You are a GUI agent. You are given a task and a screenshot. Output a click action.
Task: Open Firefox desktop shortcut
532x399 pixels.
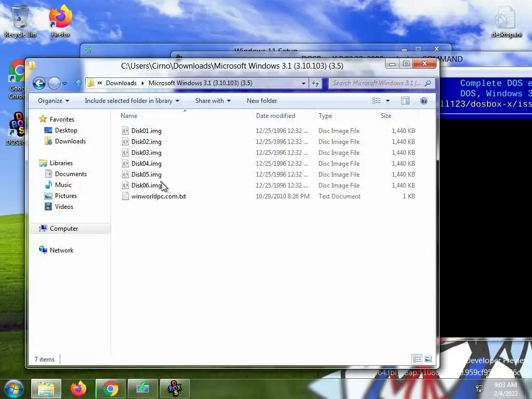pyautogui.click(x=61, y=21)
